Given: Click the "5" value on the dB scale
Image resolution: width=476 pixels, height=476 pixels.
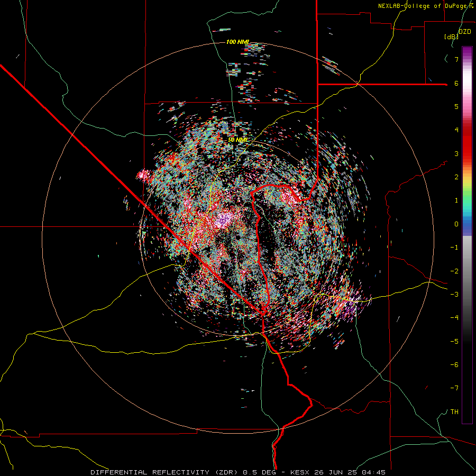Looking at the screenshot, I should (x=456, y=106).
